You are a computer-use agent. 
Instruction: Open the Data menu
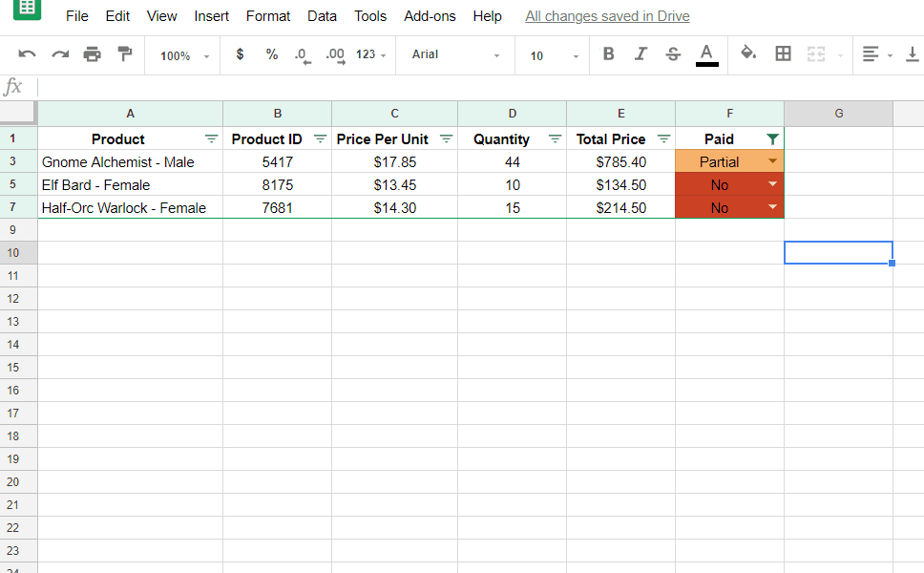[322, 16]
